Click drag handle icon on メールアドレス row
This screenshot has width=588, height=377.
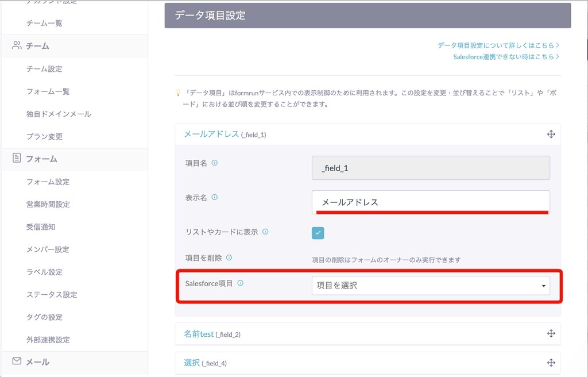pyautogui.click(x=551, y=134)
